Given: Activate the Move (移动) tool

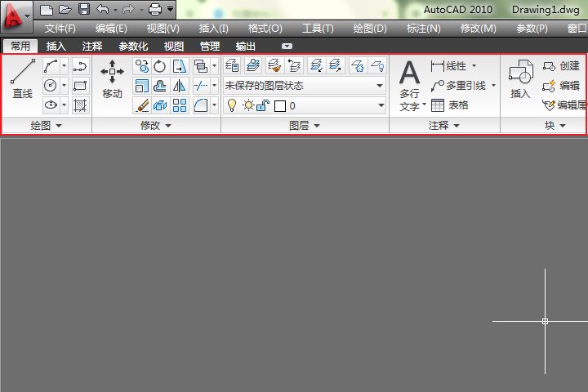Looking at the screenshot, I should click(x=112, y=78).
